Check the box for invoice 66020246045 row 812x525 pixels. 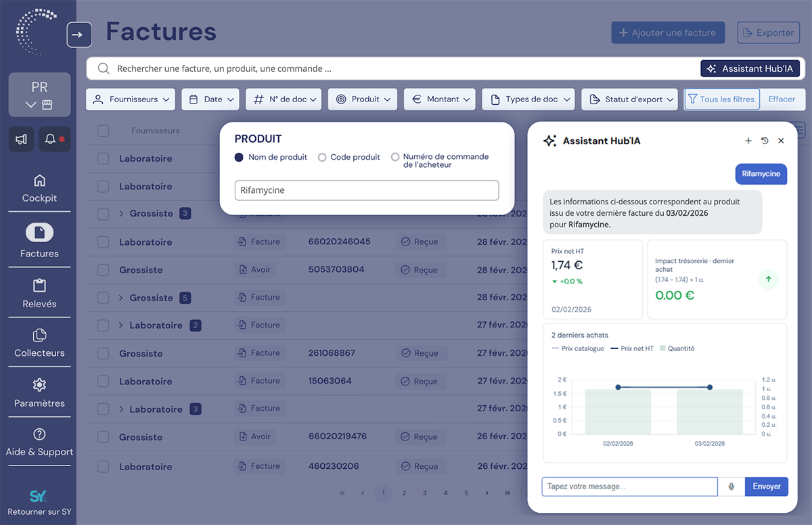point(103,242)
